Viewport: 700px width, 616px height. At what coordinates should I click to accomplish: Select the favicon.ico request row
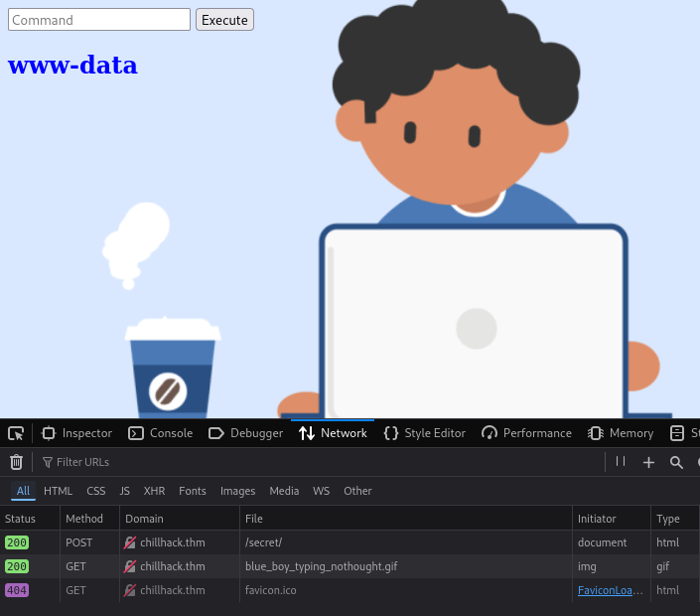pos(350,590)
